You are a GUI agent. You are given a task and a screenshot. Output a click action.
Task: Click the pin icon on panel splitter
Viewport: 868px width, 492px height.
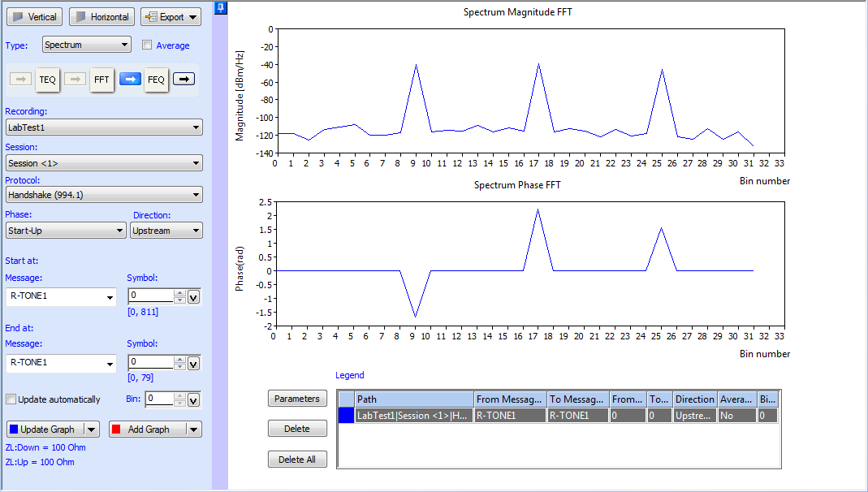coord(220,8)
